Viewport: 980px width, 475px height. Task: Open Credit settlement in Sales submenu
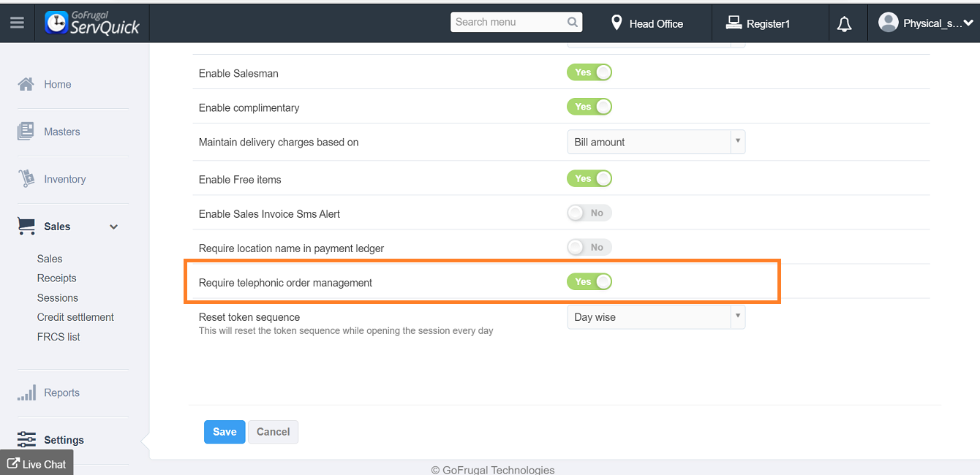pyautogui.click(x=75, y=317)
